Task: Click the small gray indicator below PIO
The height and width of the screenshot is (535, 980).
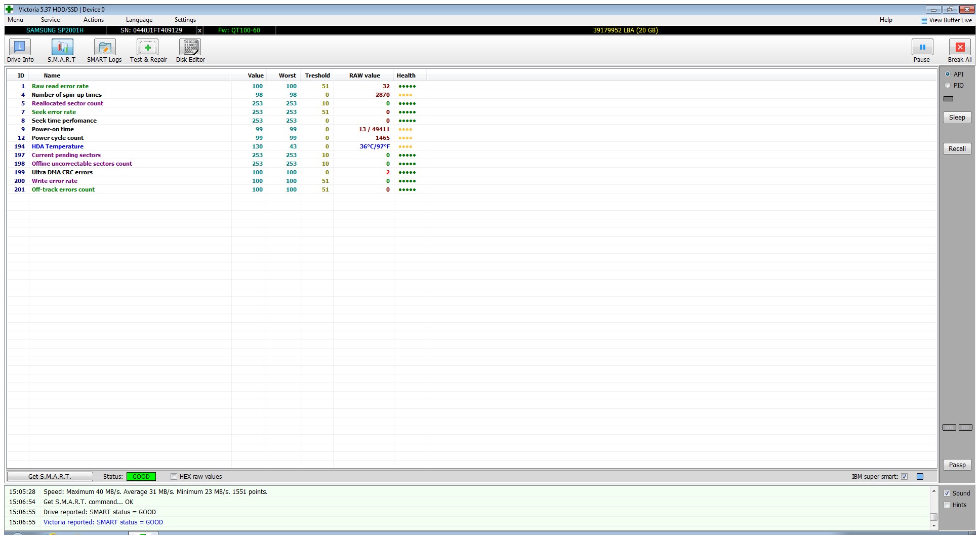Action: click(x=949, y=99)
